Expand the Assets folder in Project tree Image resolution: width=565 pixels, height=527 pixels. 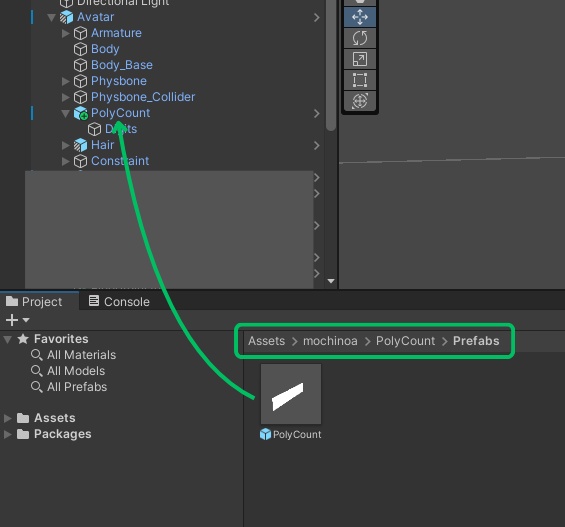tap(8, 418)
